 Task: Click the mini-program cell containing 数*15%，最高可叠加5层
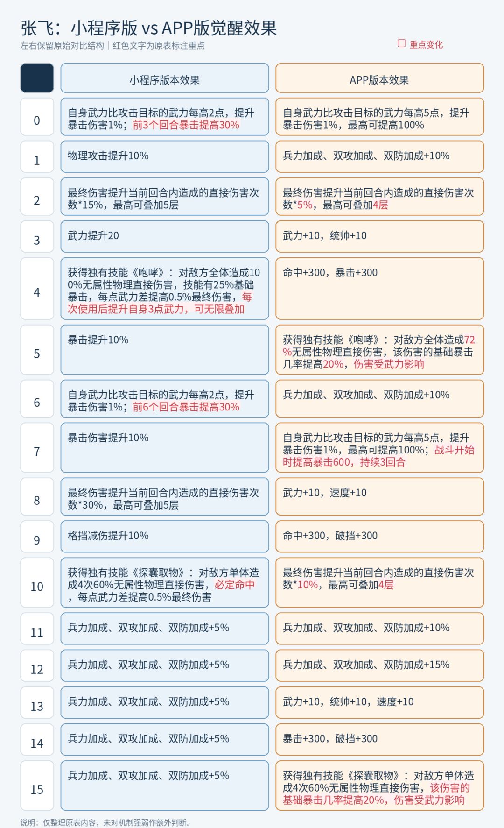165,197
